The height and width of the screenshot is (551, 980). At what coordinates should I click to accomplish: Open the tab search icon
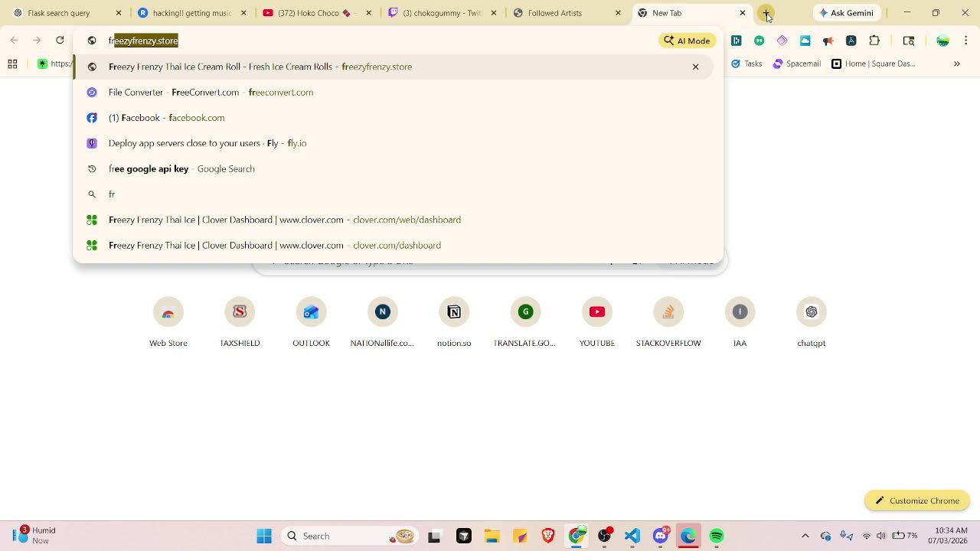pos(909,41)
